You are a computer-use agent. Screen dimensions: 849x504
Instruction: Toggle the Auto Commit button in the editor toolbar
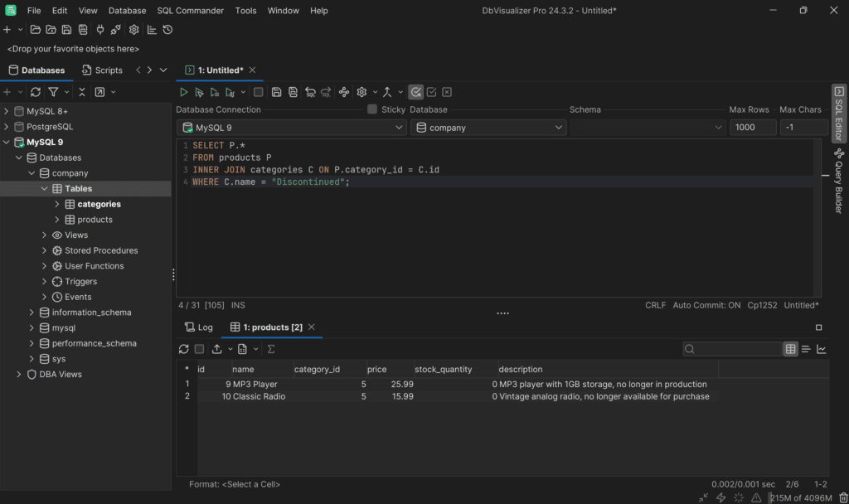click(x=416, y=92)
